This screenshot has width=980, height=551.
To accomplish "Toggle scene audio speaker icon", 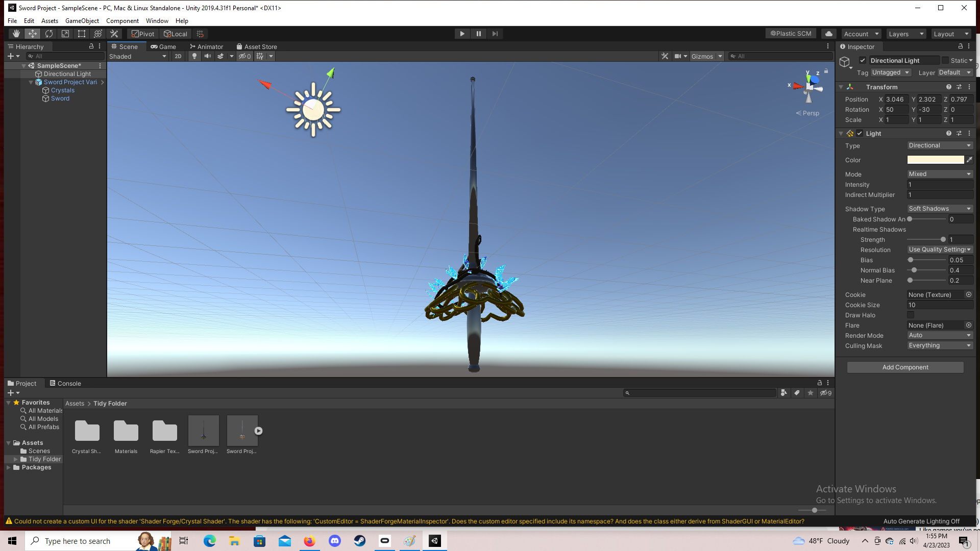I will (x=208, y=56).
